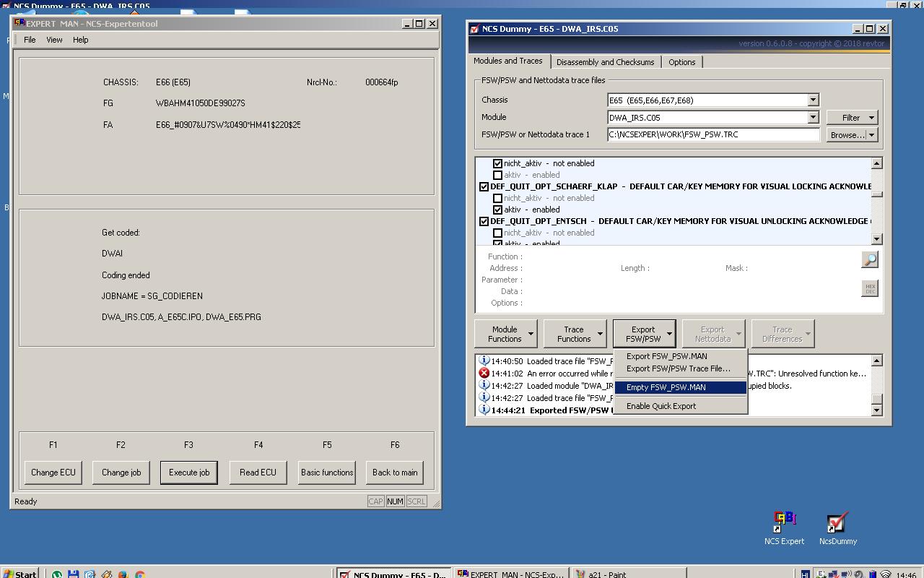Choose Export FSW_PSW.MAN from the menu
924x578 pixels.
coord(681,356)
